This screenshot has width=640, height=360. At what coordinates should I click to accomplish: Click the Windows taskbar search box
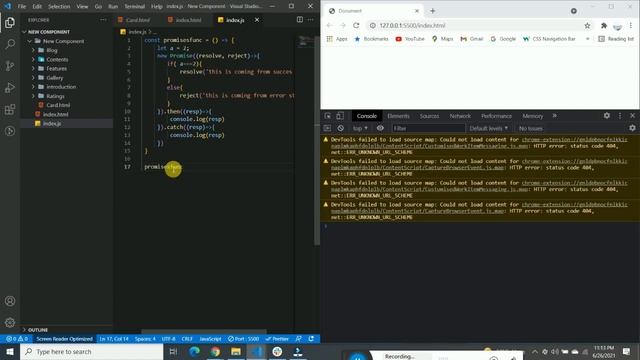92,351
